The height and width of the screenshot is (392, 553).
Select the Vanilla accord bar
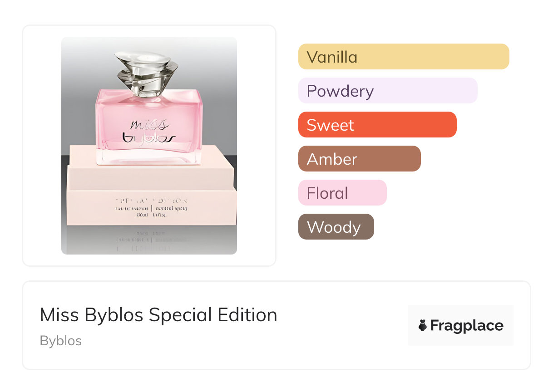point(403,57)
